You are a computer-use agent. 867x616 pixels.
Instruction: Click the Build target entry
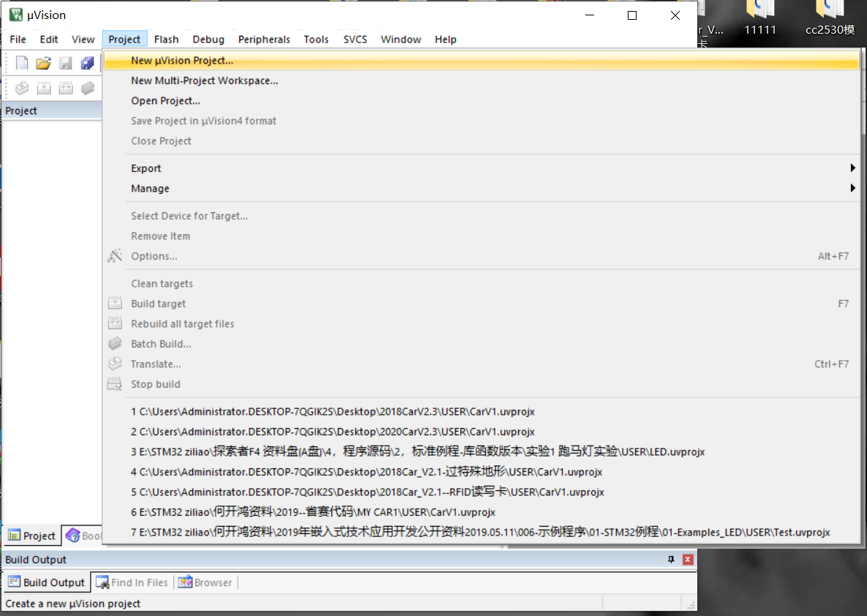click(x=481, y=304)
